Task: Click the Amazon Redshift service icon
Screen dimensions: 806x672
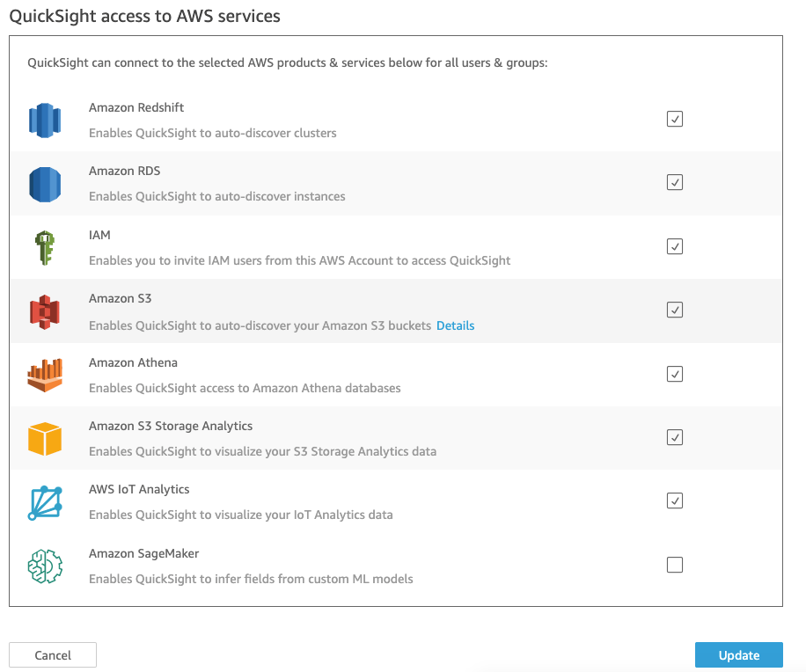Action: (x=44, y=121)
